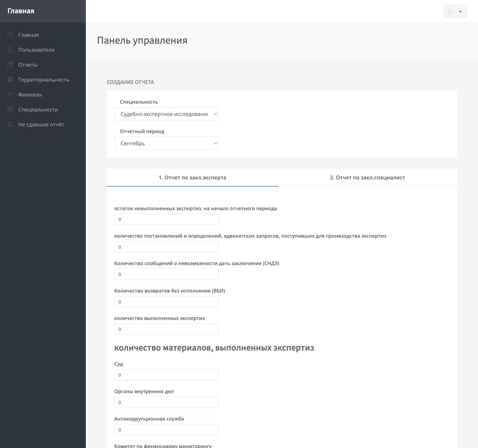
Task: Open Территориальность page link
Action: [44, 80]
